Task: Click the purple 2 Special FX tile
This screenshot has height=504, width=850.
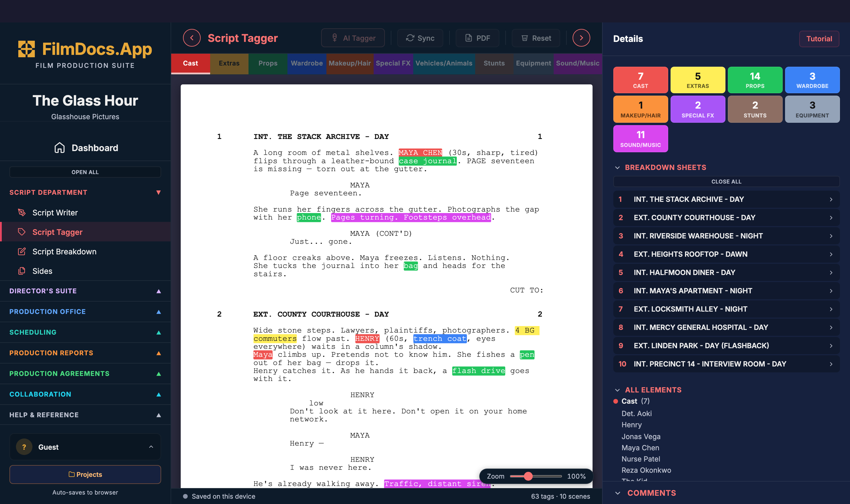Action: pyautogui.click(x=698, y=109)
